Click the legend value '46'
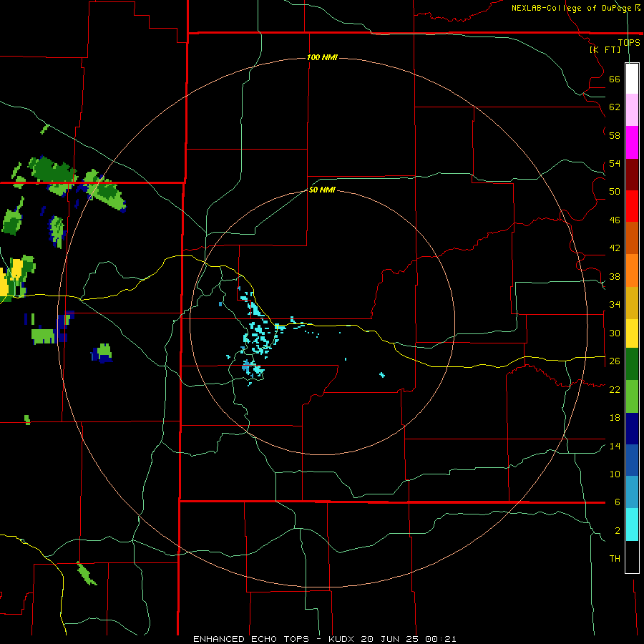 (x=615, y=220)
